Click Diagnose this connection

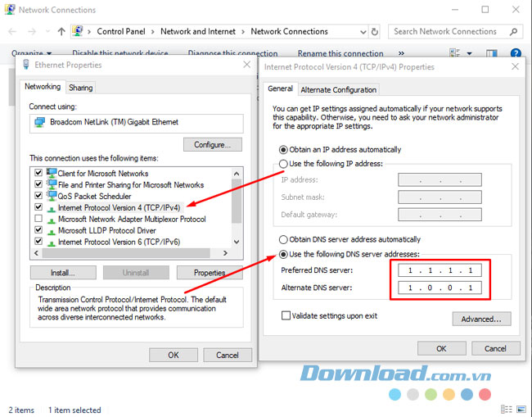[x=232, y=53]
